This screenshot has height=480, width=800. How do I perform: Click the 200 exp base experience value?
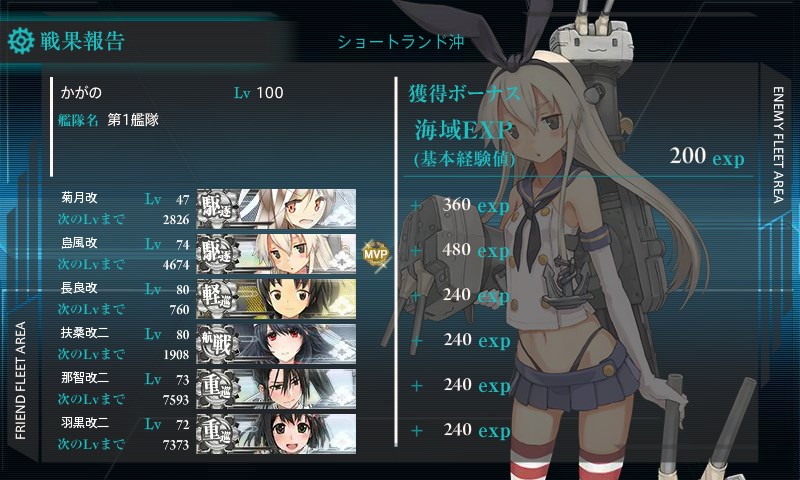[707, 156]
